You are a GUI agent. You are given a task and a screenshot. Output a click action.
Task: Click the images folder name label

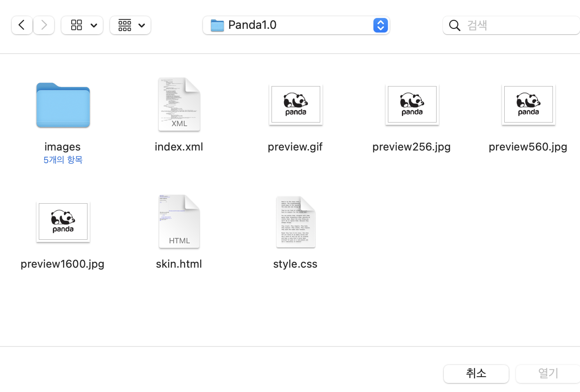click(63, 147)
